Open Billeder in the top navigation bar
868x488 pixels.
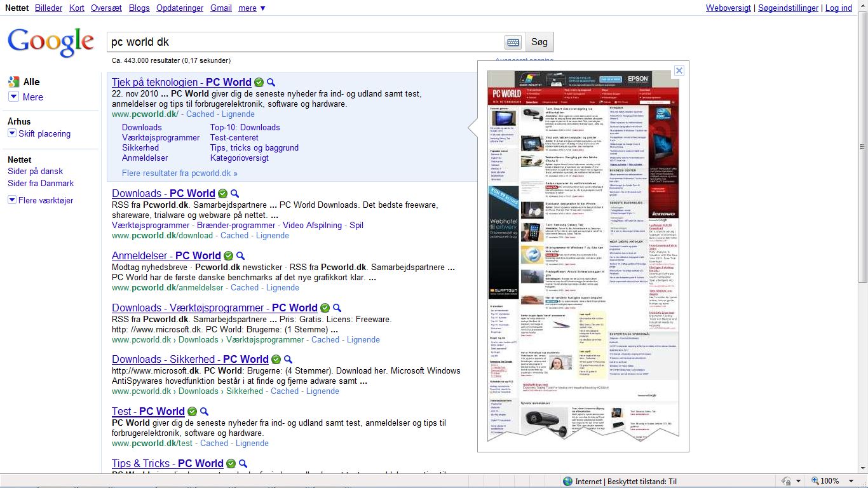click(49, 8)
